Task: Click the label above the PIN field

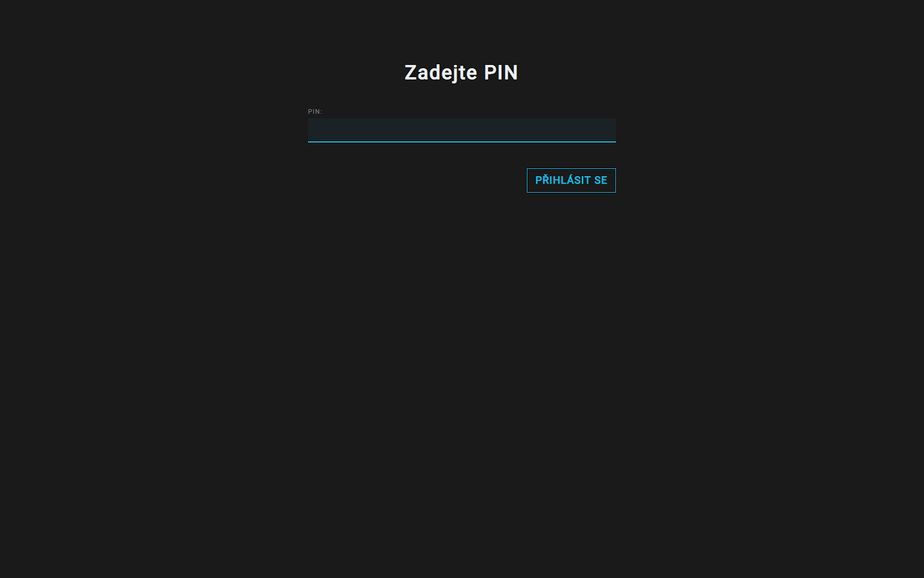Action: pos(315,112)
